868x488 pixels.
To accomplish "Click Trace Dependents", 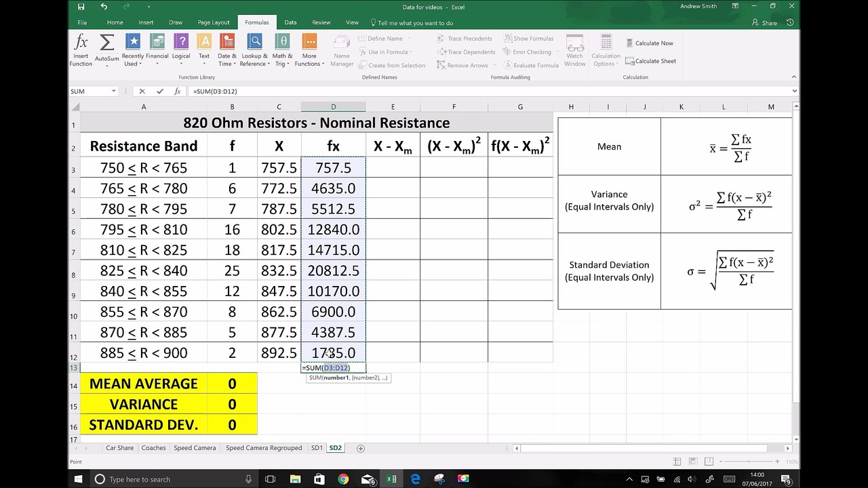I will (x=466, y=52).
